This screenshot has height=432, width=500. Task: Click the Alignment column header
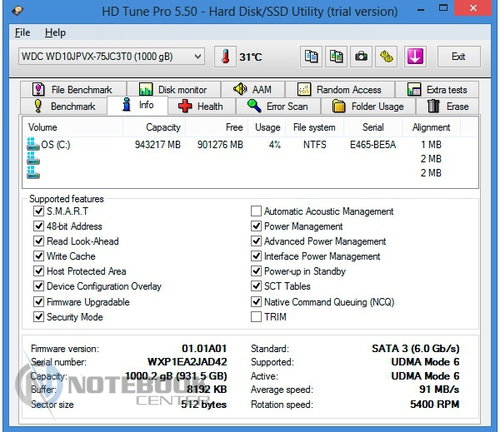click(x=431, y=127)
